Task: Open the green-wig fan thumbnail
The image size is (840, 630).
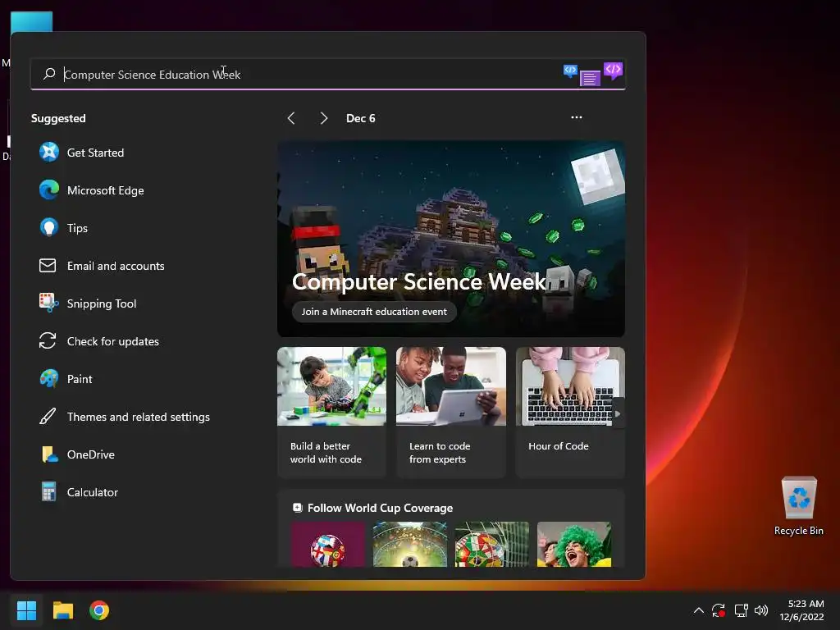Action: click(x=573, y=545)
